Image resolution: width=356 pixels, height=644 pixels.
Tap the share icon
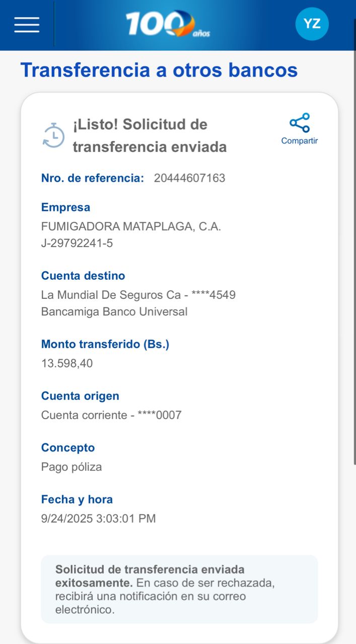[300, 123]
